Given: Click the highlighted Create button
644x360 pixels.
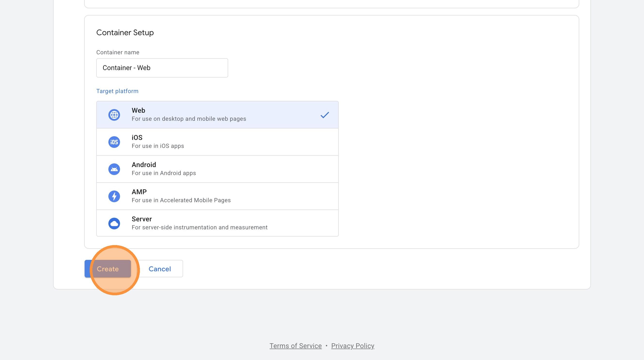Looking at the screenshot, I should pyautogui.click(x=108, y=269).
